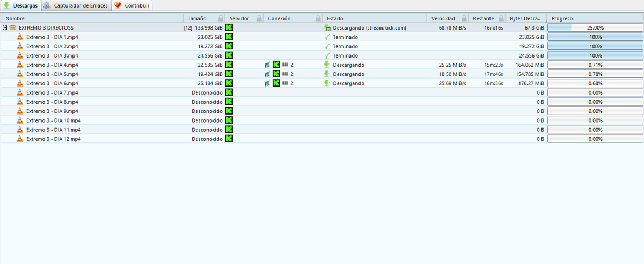
Task: Sort by the Progreso column header
Action: [595, 18]
